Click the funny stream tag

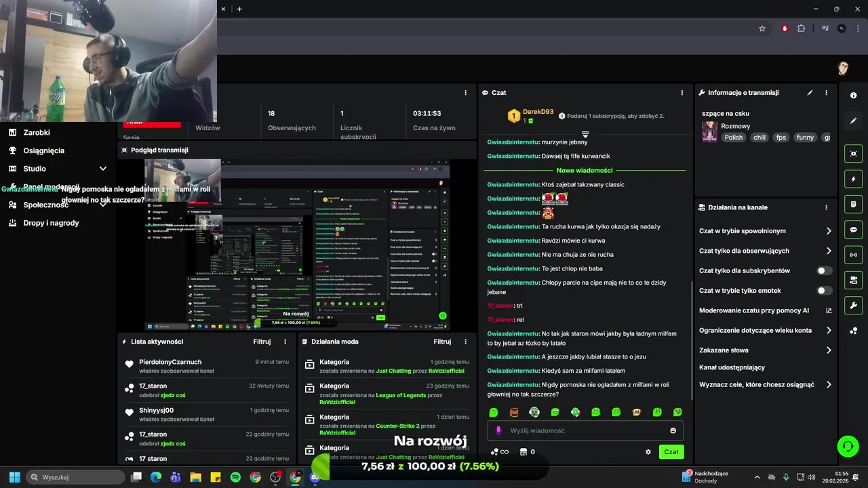[x=805, y=138]
